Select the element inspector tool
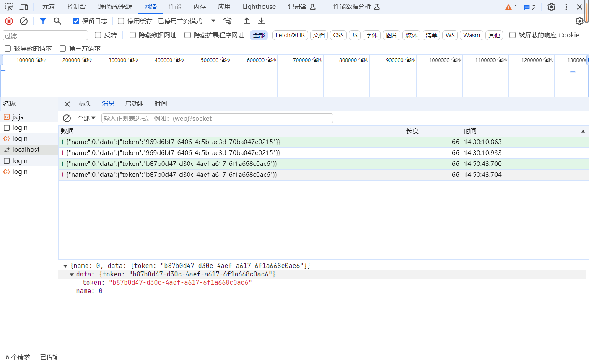This screenshot has height=364, width=589. [9, 7]
